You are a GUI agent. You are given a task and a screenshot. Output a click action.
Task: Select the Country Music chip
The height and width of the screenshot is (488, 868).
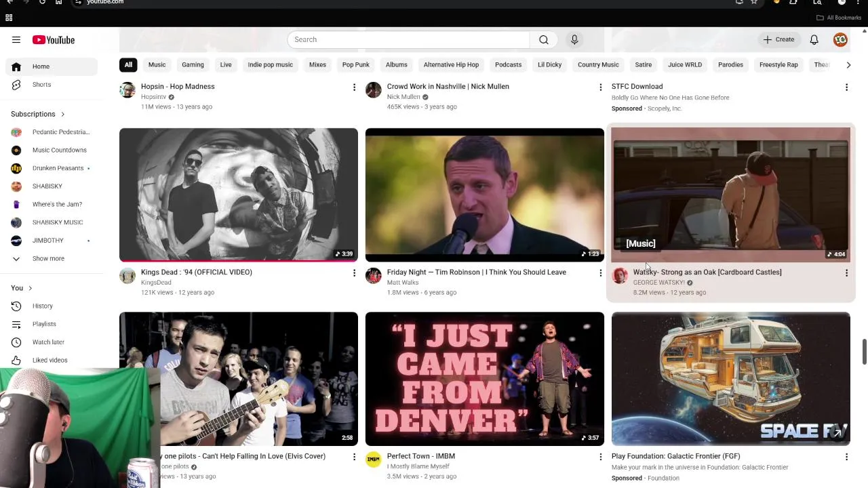[598, 64]
